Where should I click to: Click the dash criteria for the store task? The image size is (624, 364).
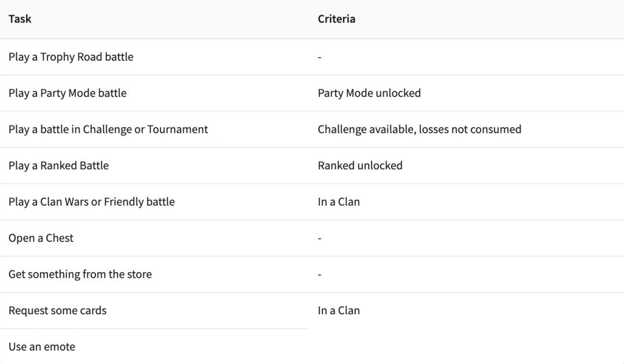click(320, 274)
